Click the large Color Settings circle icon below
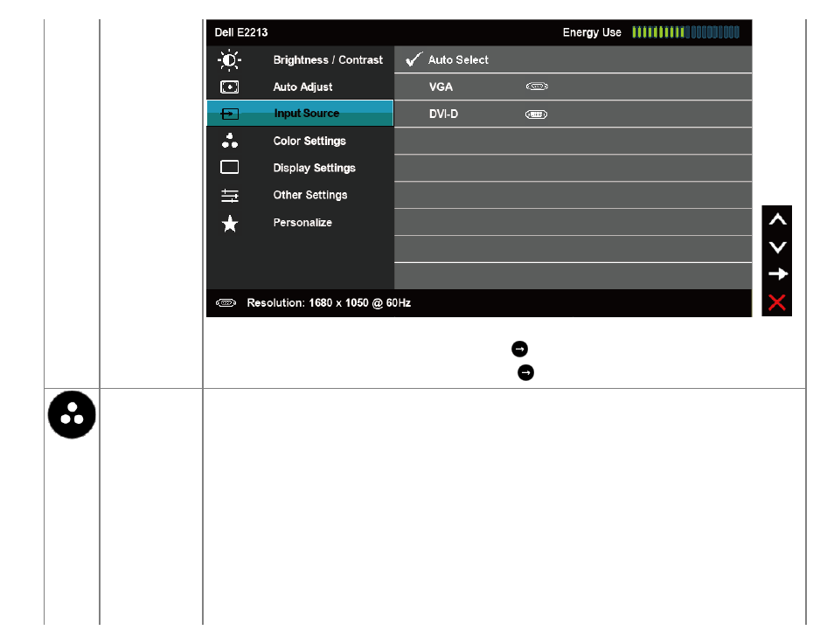Viewport: 834px width, 644px height. (72, 415)
